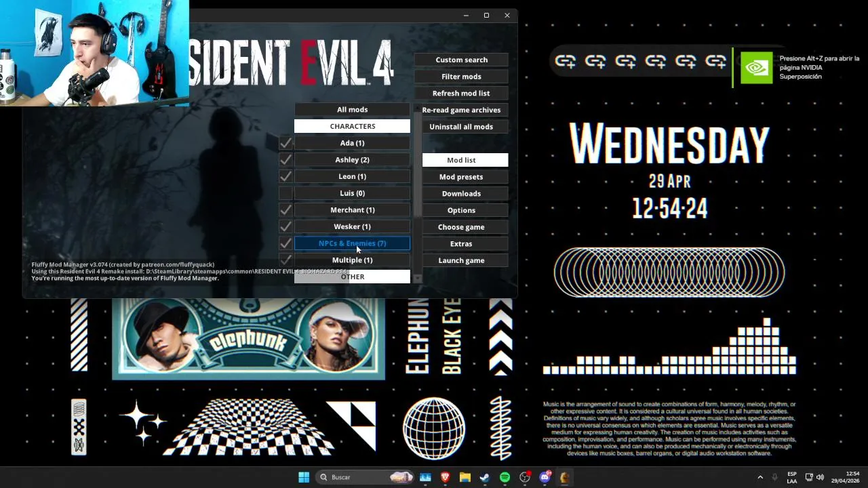Click the photo app icon beside search box
This screenshot has height=488, width=868.
tap(425, 477)
